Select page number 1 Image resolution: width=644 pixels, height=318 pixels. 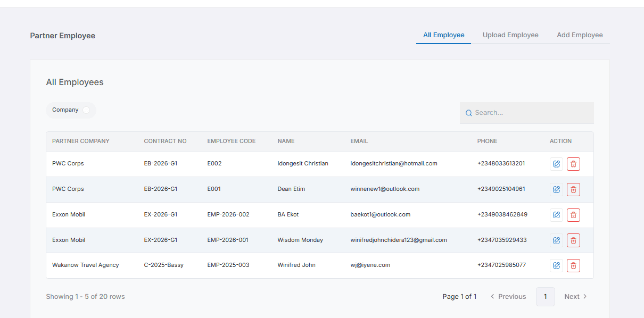[x=545, y=297]
